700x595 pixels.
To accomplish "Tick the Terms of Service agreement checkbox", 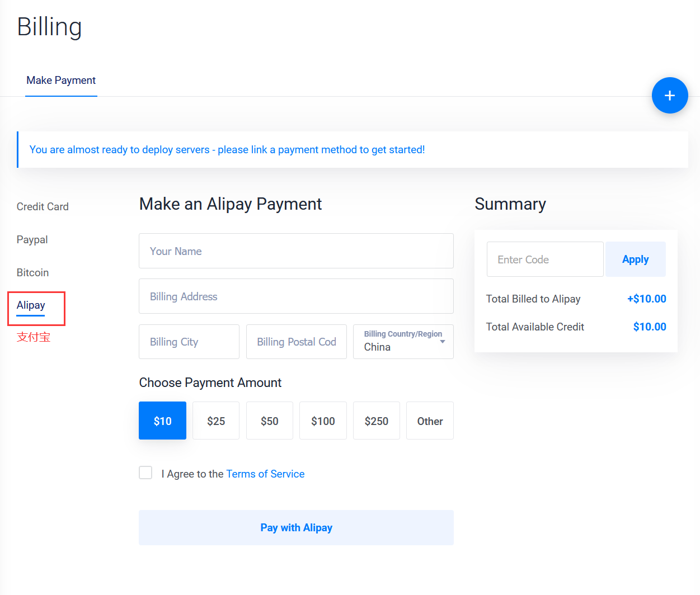I will pyautogui.click(x=145, y=473).
